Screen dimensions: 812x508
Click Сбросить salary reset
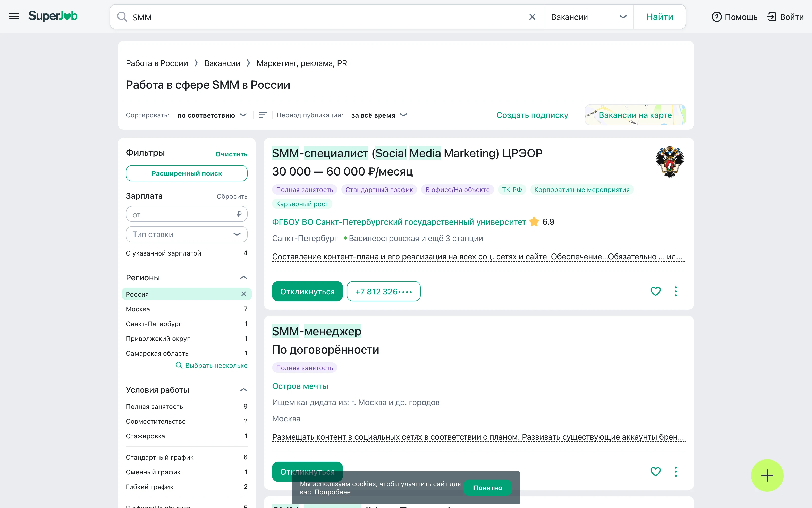pyautogui.click(x=232, y=196)
